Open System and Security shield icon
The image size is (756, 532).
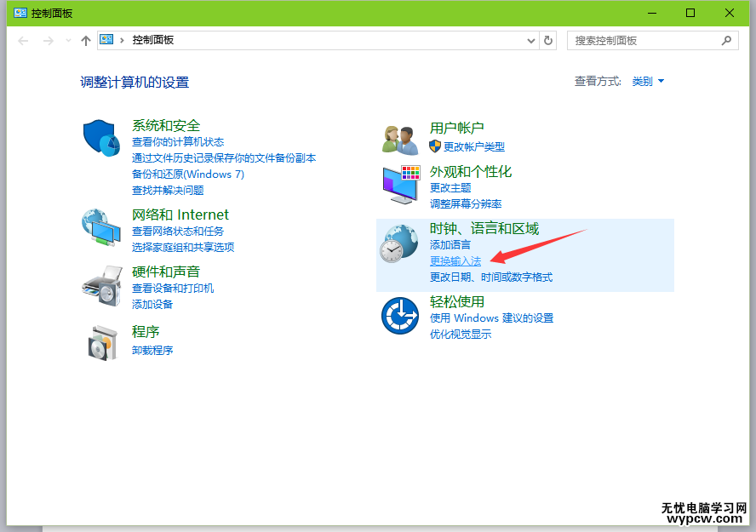101,138
